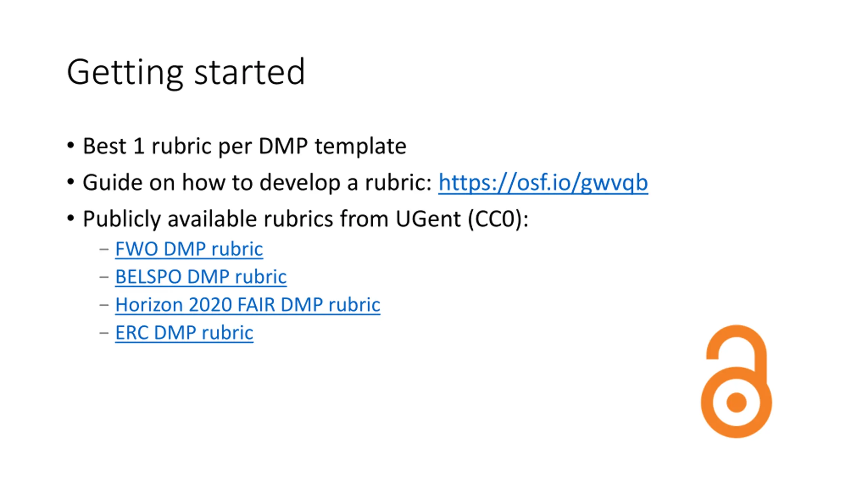Image resolution: width=868 pixels, height=488 pixels.
Task: Select the 'Getting started' slide title
Action: click(x=186, y=72)
